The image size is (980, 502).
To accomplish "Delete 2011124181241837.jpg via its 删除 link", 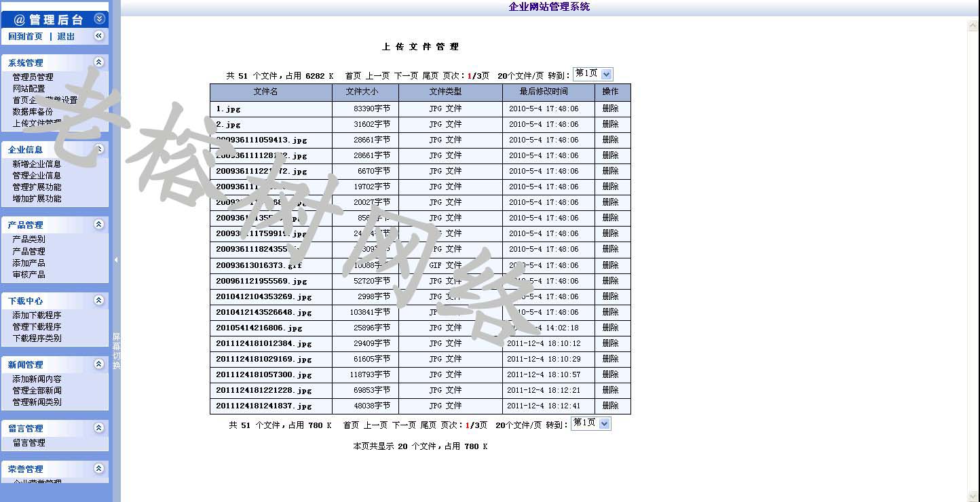I will pyautogui.click(x=610, y=406).
